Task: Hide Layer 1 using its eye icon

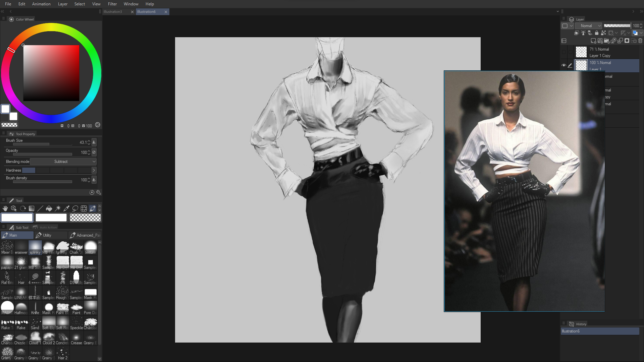Action: [x=564, y=65]
